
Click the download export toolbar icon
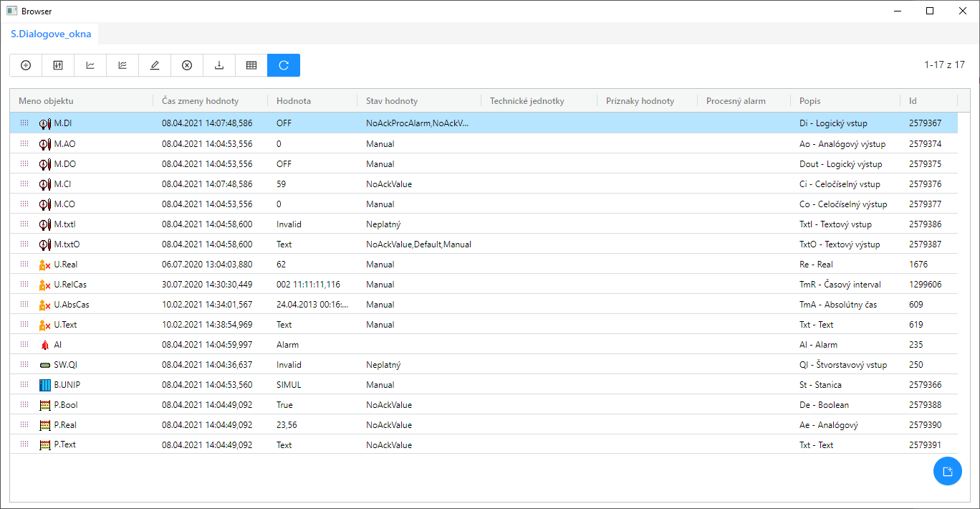(219, 65)
